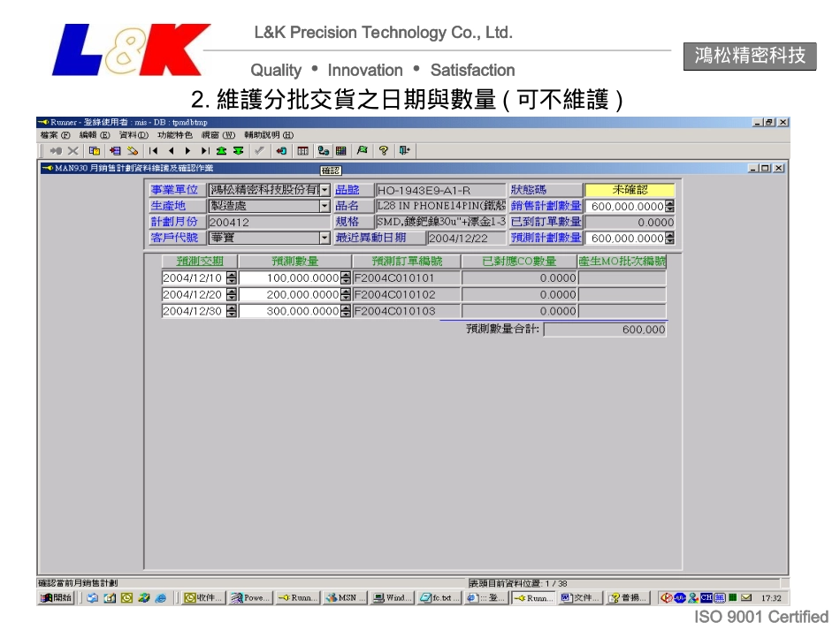
Task: Jump to last record in toolbar
Action: (x=204, y=150)
